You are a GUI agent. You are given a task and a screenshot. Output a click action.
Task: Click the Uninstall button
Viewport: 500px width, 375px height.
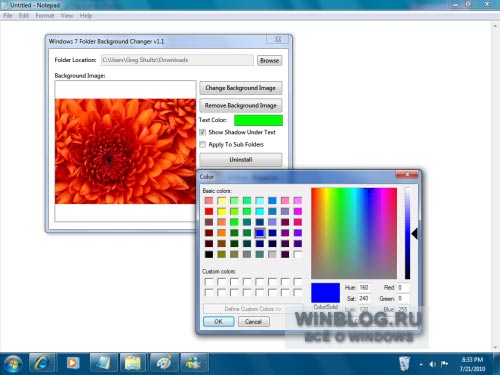click(x=241, y=160)
